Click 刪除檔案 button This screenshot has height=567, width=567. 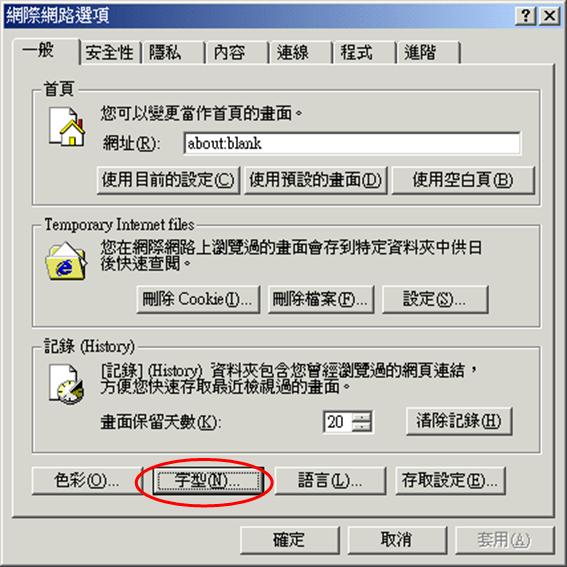click(x=321, y=299)
